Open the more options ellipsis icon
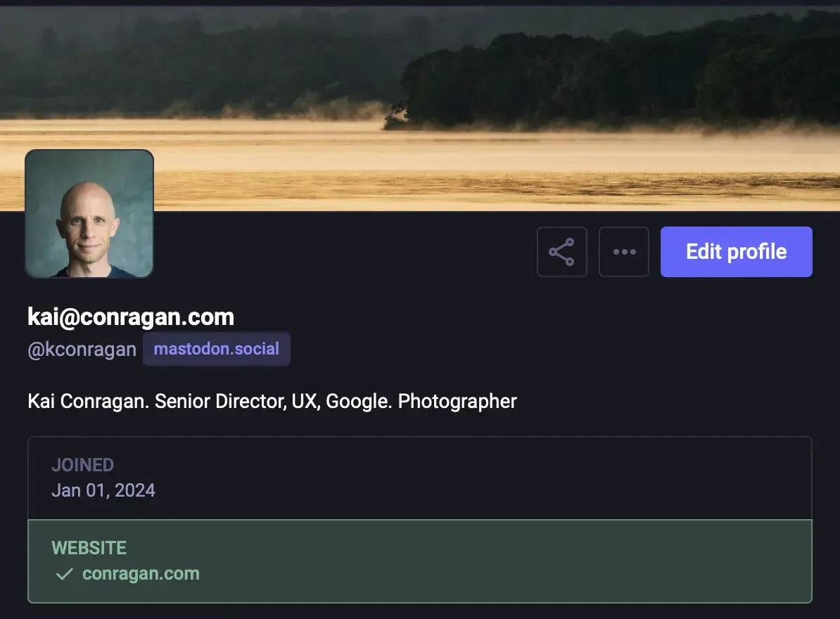 click(623, 251)
